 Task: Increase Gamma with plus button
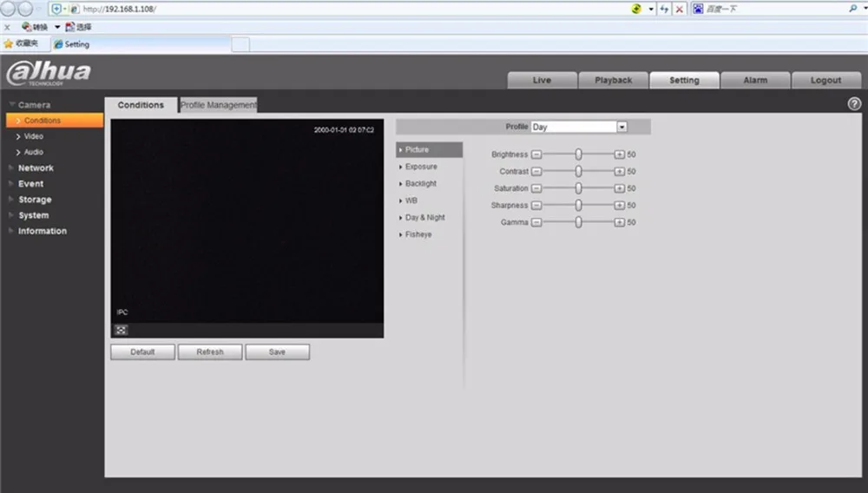[620, 222]
